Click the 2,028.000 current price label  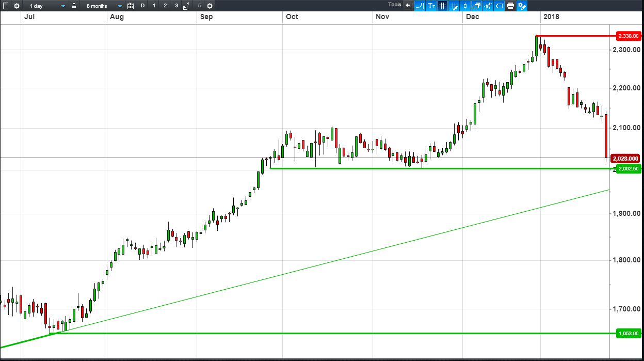click(x=625, y=159)
